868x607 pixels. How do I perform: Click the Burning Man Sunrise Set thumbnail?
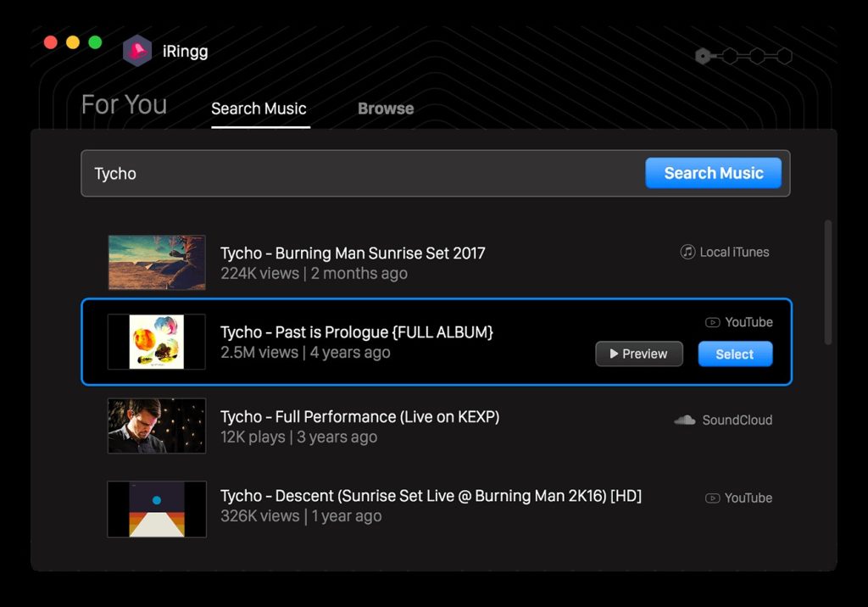[157, 263]
